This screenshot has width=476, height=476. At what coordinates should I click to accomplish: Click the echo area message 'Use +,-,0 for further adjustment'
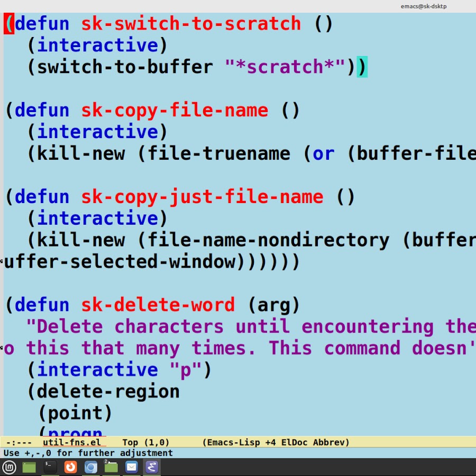pyautogui.click(x=88, y=453)
